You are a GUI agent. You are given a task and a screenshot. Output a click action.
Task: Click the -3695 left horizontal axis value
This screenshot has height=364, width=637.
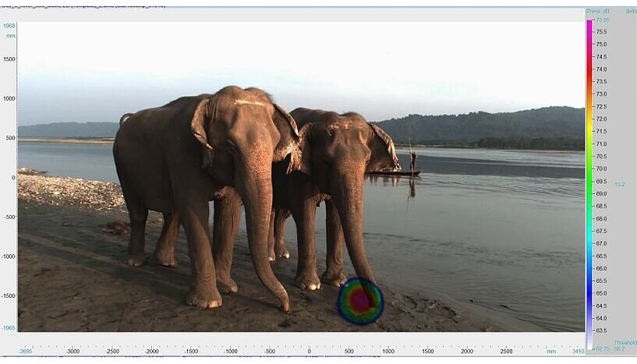point(26,352)
